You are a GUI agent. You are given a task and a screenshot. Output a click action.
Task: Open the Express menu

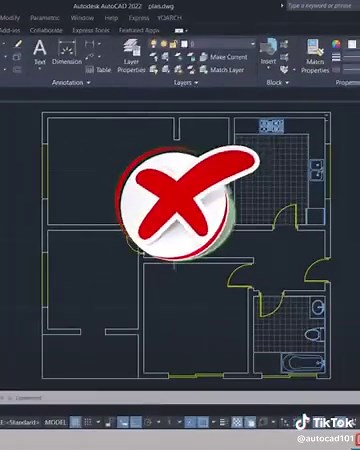click(139, 18)
